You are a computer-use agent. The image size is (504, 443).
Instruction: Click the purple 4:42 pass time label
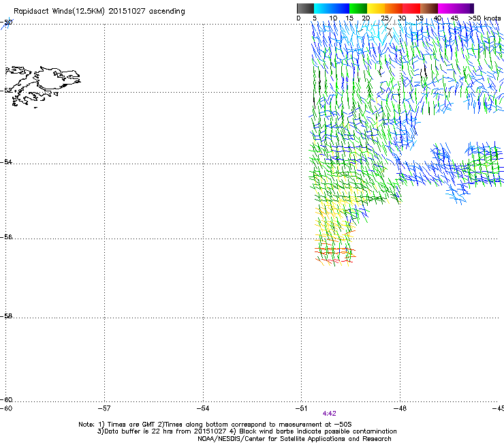[329, 414]
